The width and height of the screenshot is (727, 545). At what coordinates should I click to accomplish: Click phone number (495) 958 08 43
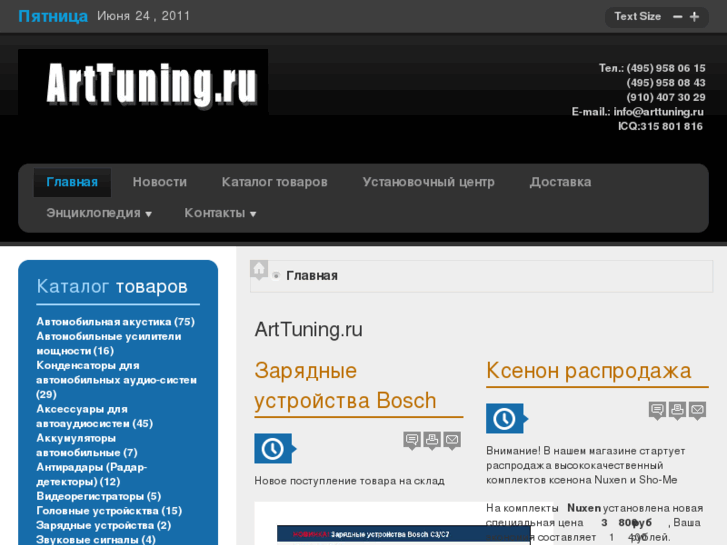pyautogui.click(x=666, y=83)
